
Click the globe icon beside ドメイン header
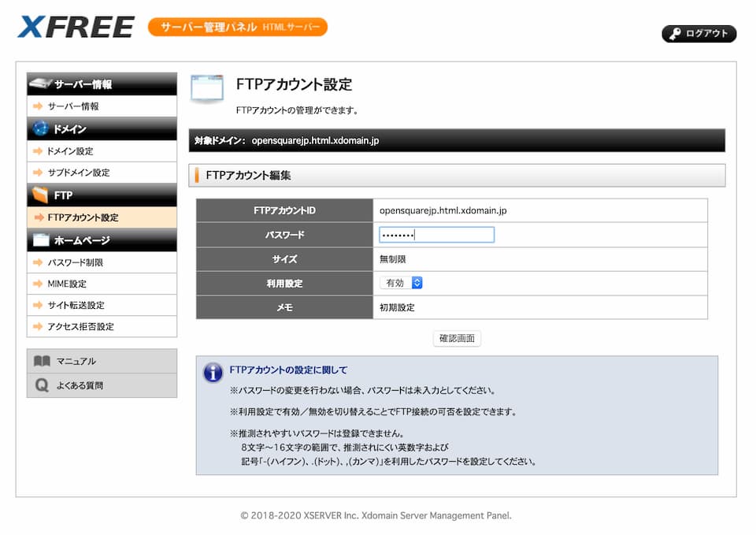click(x=41, y=128)
